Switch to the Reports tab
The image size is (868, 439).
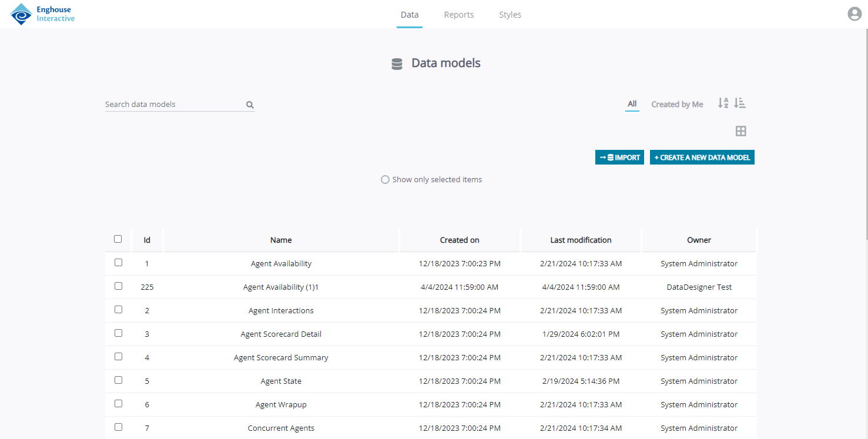click(459, 14)
